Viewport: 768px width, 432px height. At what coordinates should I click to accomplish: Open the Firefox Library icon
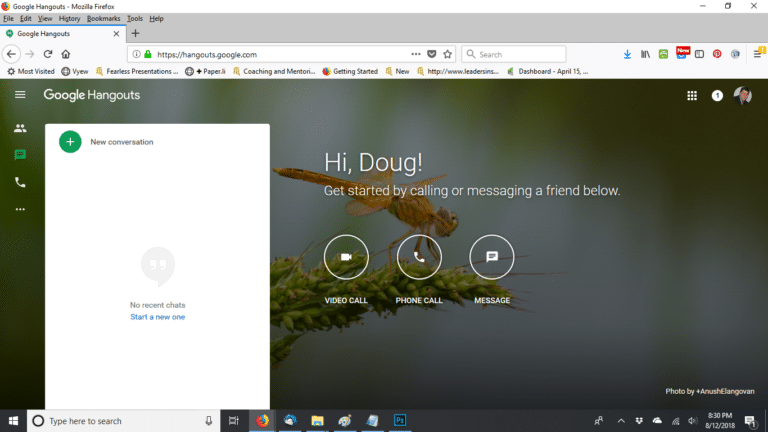pyautogui.click(x=645, y=54)
